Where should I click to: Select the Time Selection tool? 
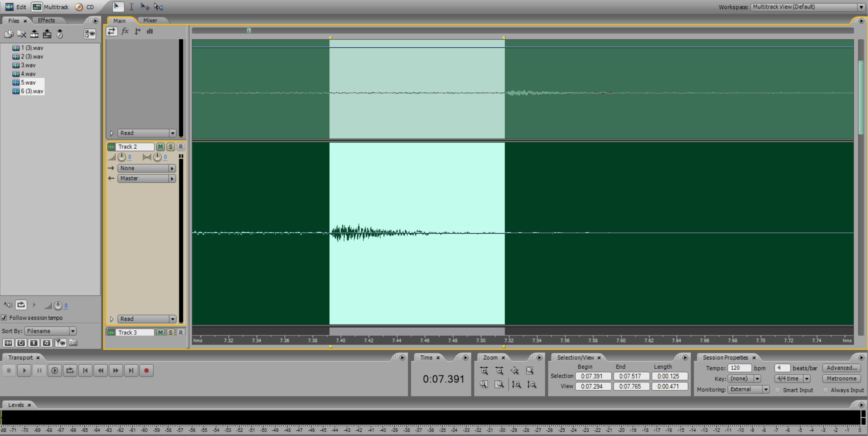131,7
